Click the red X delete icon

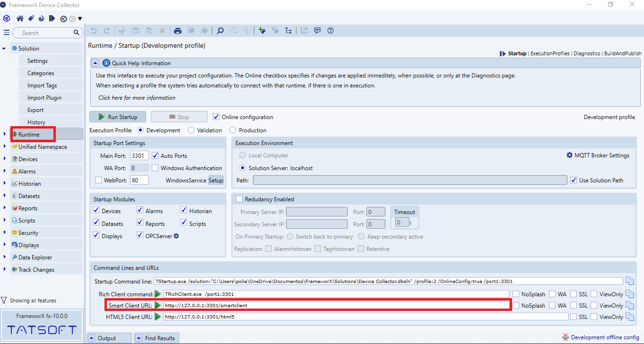point(162,31)
